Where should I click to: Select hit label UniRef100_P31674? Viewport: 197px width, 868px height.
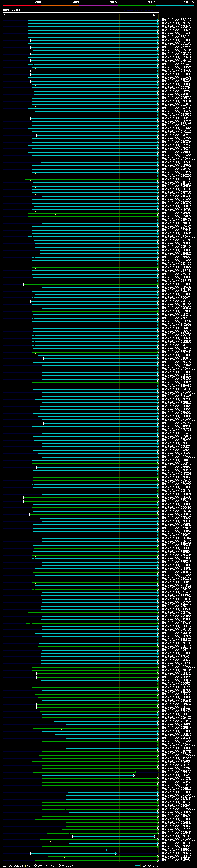(x=176, y=57)
